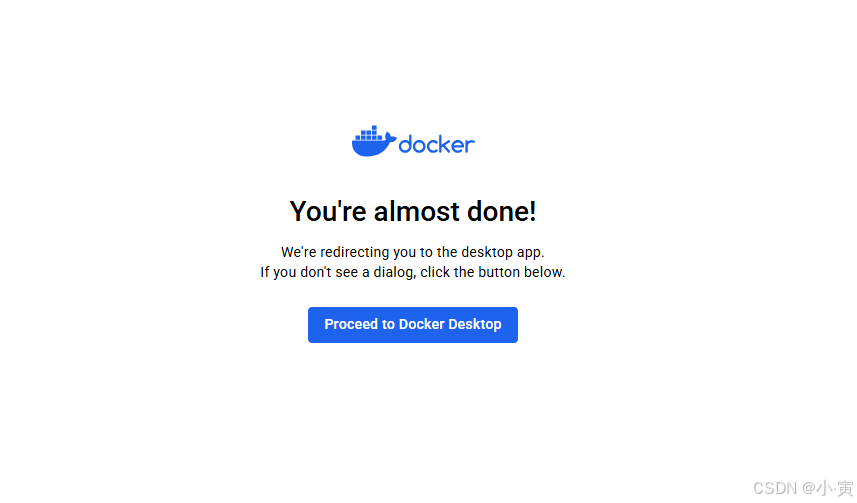Viewport: 857px width, 503px height.
Task: Click the "You're almost done!" heading
Action: tap(413, 211)
